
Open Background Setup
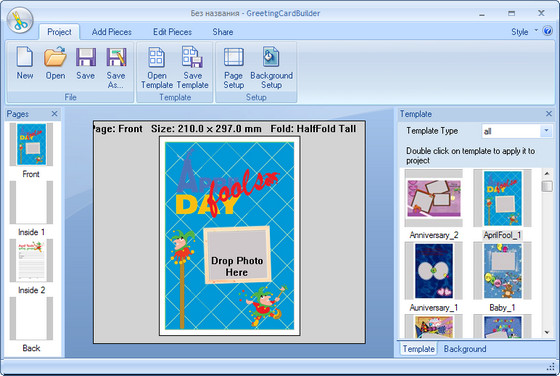[x=271, y=67]
